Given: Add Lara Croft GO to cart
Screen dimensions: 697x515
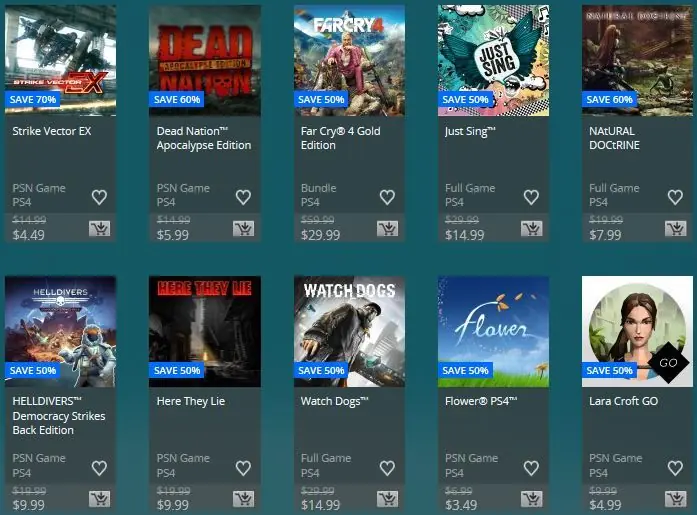Looking at the screenshot, I should (x=676, y=499).
